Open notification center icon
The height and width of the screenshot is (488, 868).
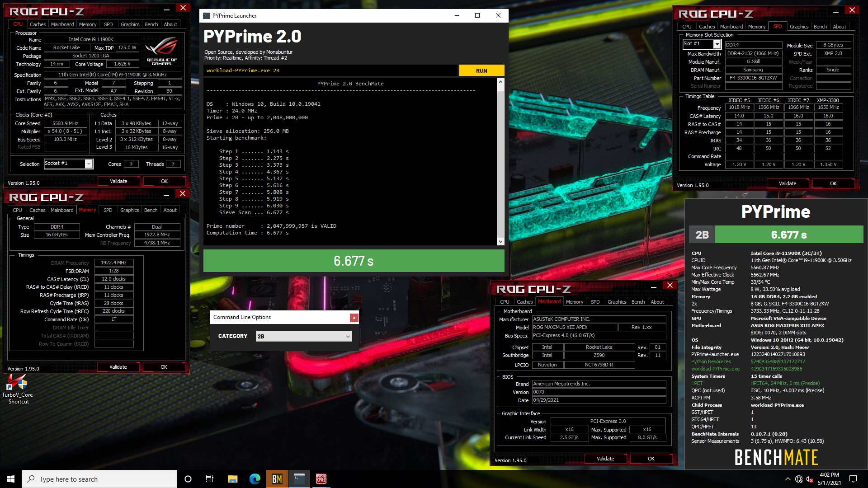(853, 479)
